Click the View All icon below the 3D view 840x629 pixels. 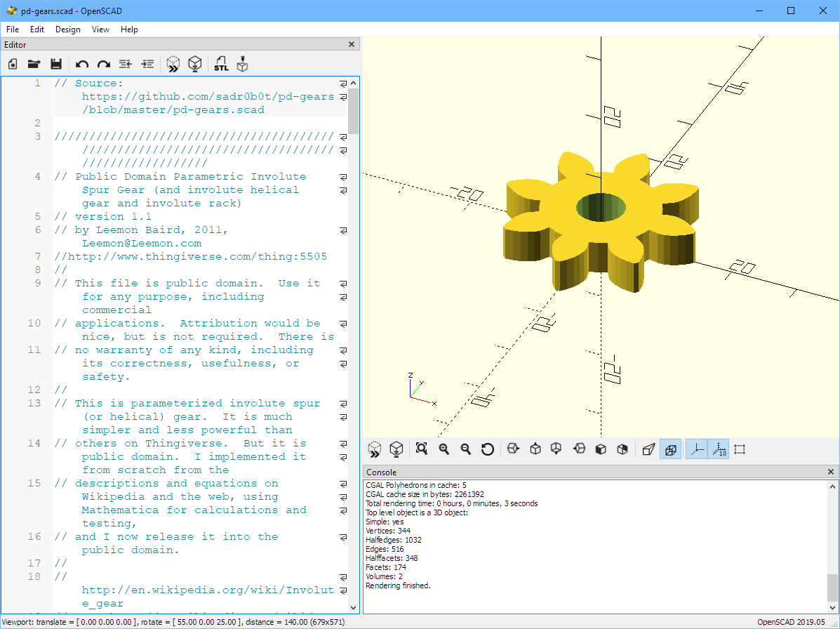(421, 449)
